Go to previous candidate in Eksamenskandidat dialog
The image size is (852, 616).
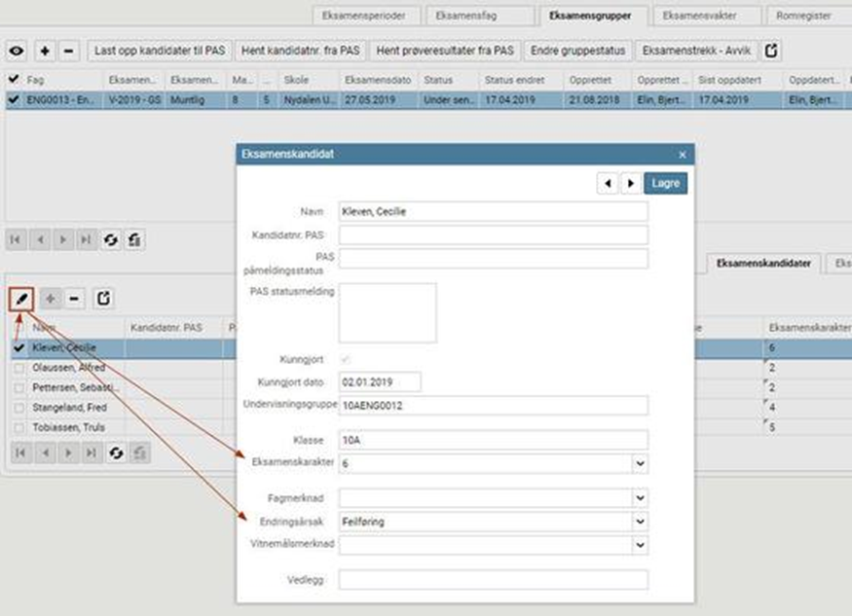click(609, 183)
